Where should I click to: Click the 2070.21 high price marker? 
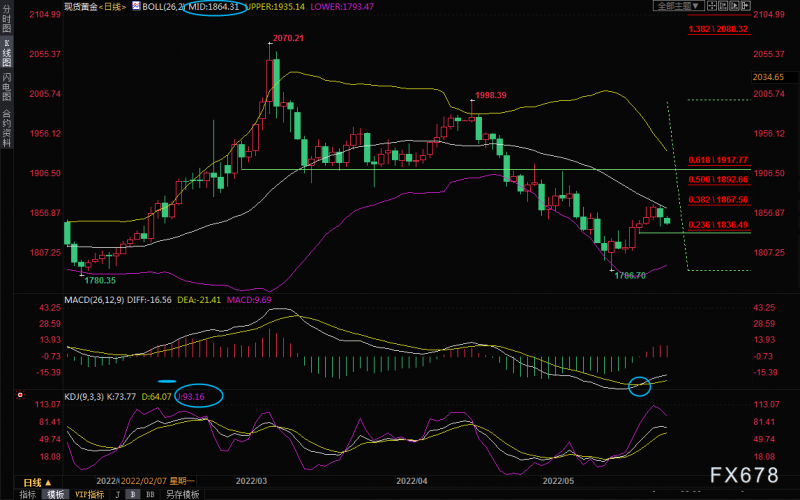tap(288, 38)
